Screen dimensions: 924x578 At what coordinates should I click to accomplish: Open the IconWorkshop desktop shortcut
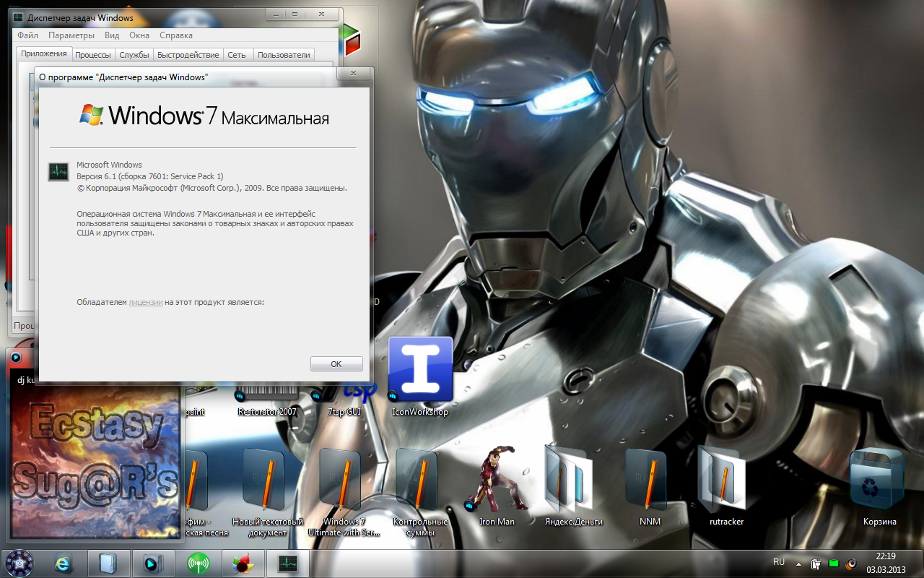420,370
